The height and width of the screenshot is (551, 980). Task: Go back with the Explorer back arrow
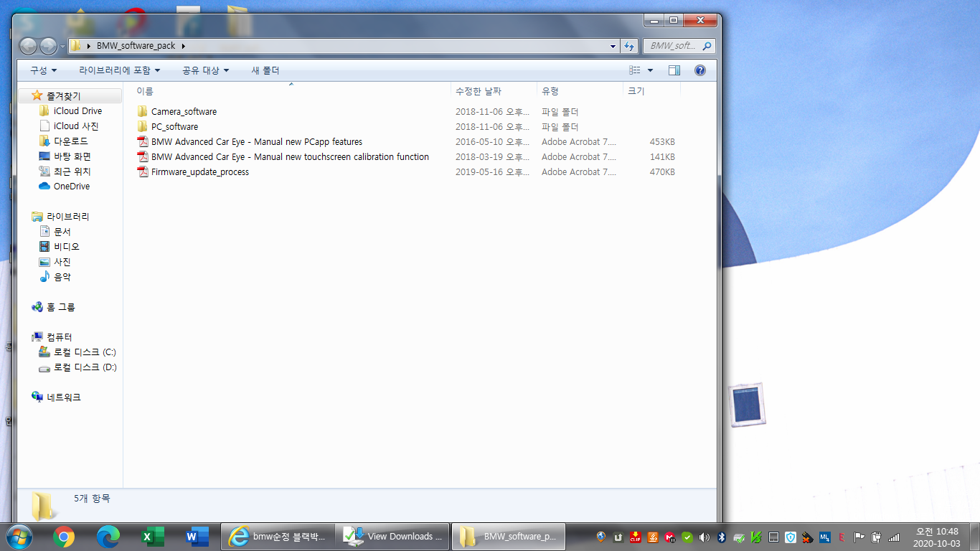(x=28, y=46)
